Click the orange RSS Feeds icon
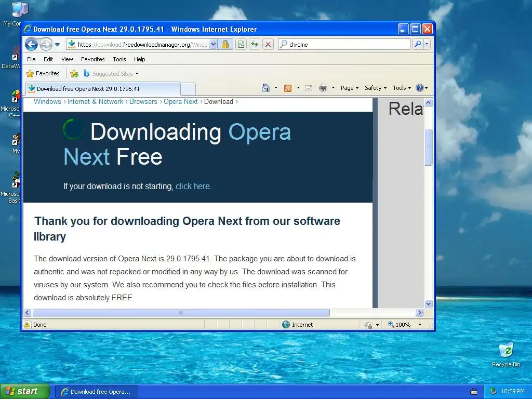 tap(288, 88)
